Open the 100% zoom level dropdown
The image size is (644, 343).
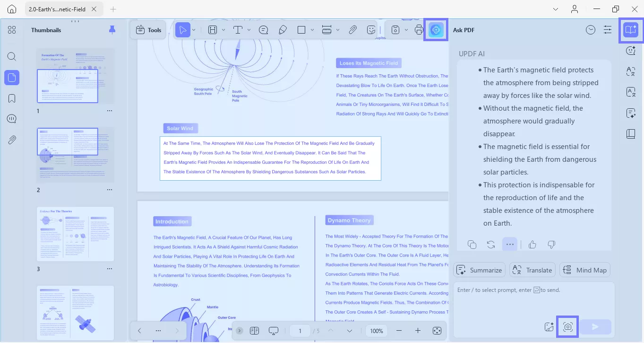[377, 331]
